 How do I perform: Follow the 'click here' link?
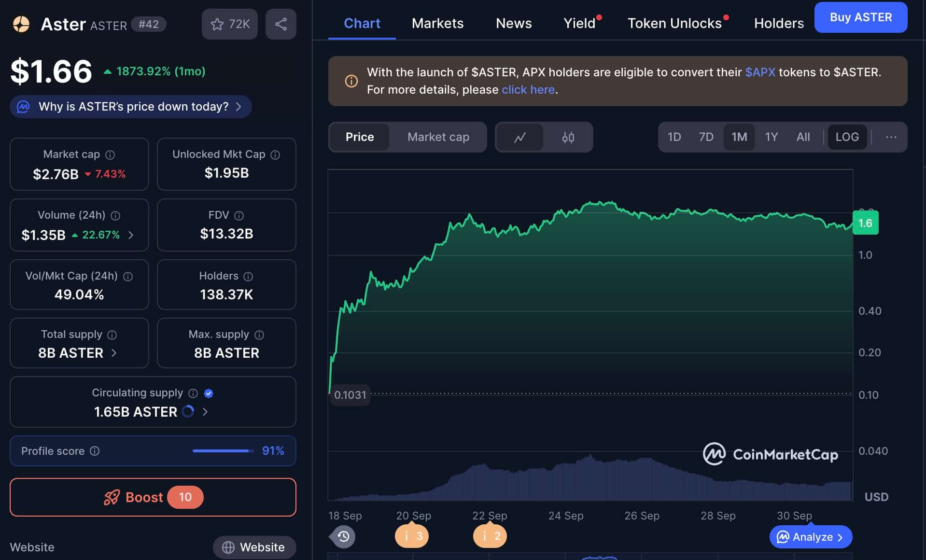tap(528, 90)
